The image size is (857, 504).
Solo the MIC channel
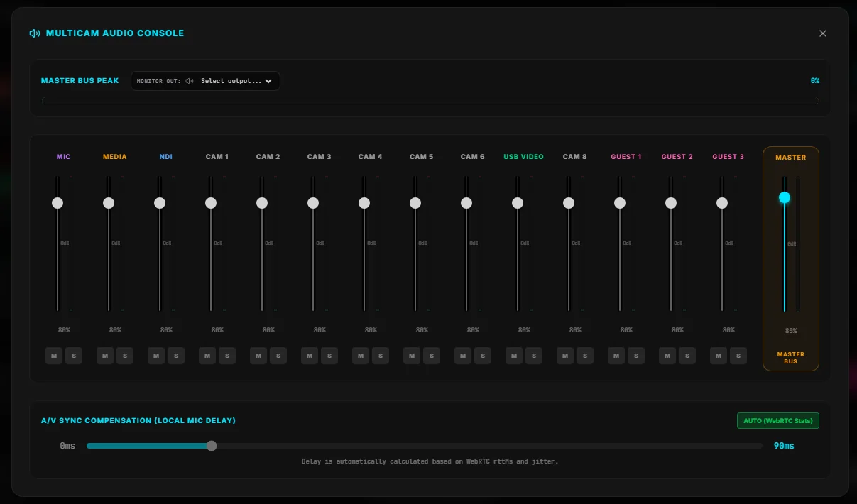pos(74,356)
